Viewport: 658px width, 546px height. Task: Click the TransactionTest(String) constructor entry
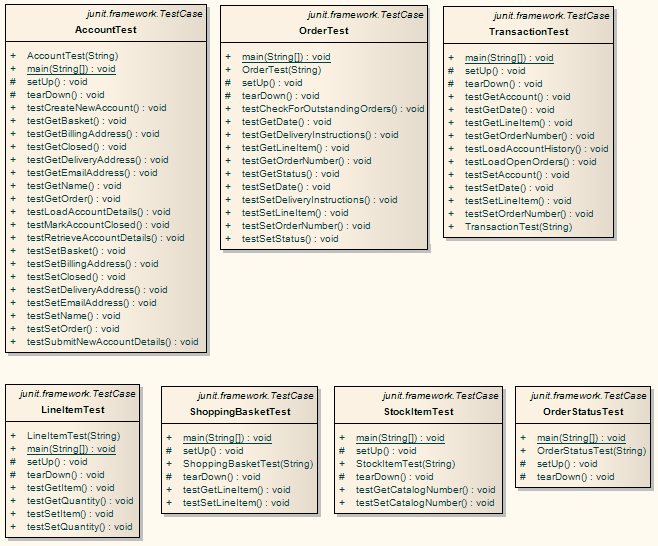point(518,227)
